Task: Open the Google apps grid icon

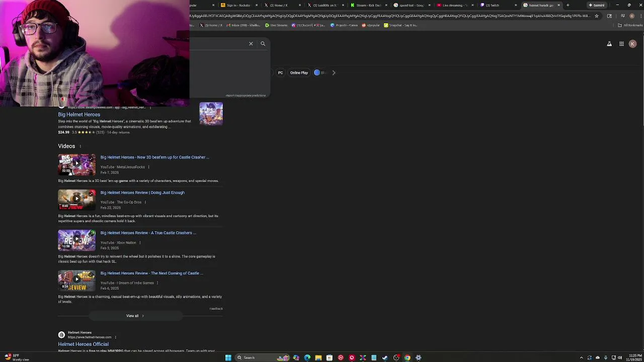Action: tap(621, 44)
